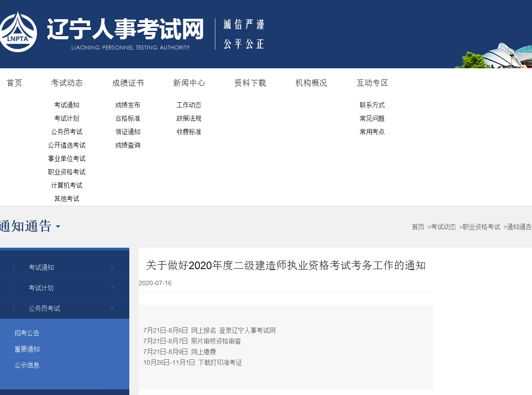532x395 pixels.
Task: Select 考试计划 in the left sidebar
Action: (41, 288)
